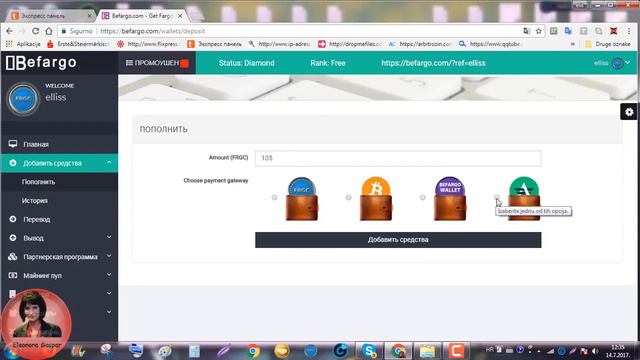The width and height of the screenshot is (640, 360).
Task: Click Status: Diamond text
Action: click(x=247, y=63)
